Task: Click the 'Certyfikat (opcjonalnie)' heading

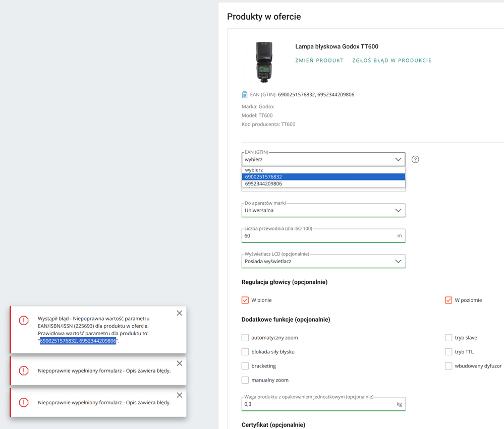Action: click(x=273, y=424)
